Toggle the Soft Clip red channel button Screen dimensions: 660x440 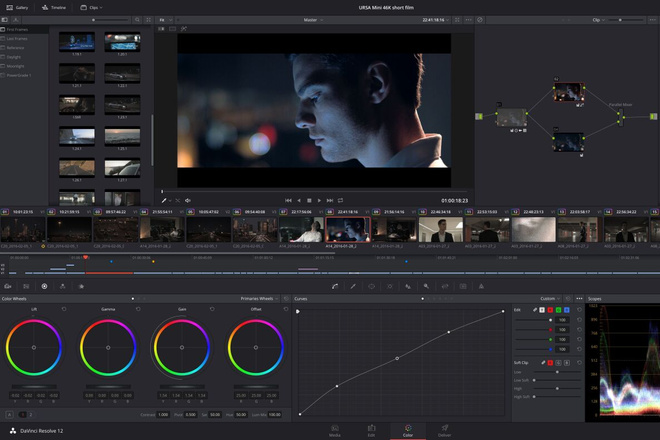550,363
